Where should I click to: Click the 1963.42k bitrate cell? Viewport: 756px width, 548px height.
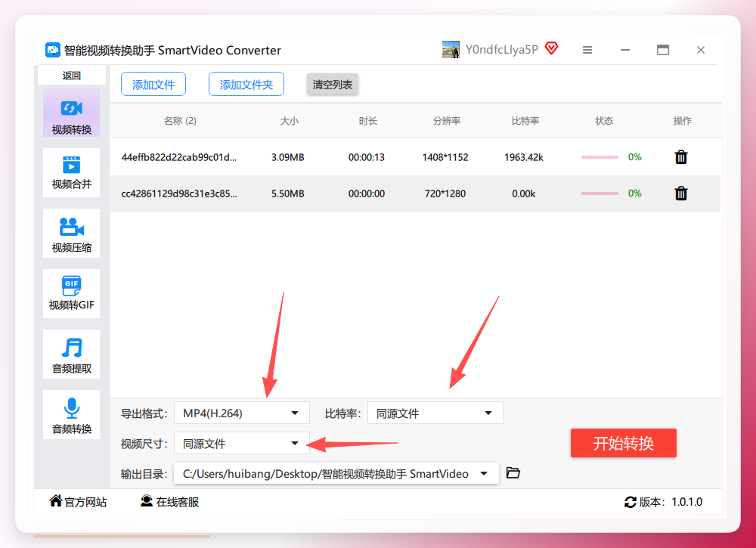click(524, 157)
